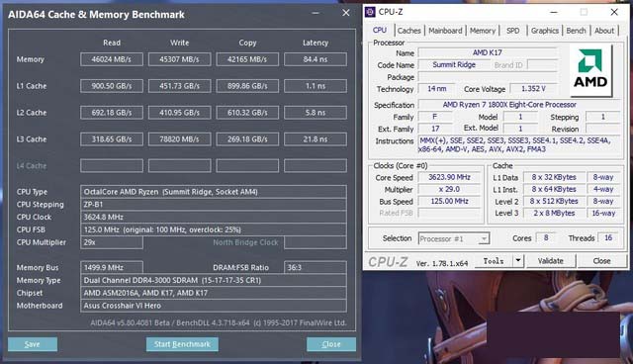Click the Validate button in CPU-Z
633x364 pixels.
[551, 261]
